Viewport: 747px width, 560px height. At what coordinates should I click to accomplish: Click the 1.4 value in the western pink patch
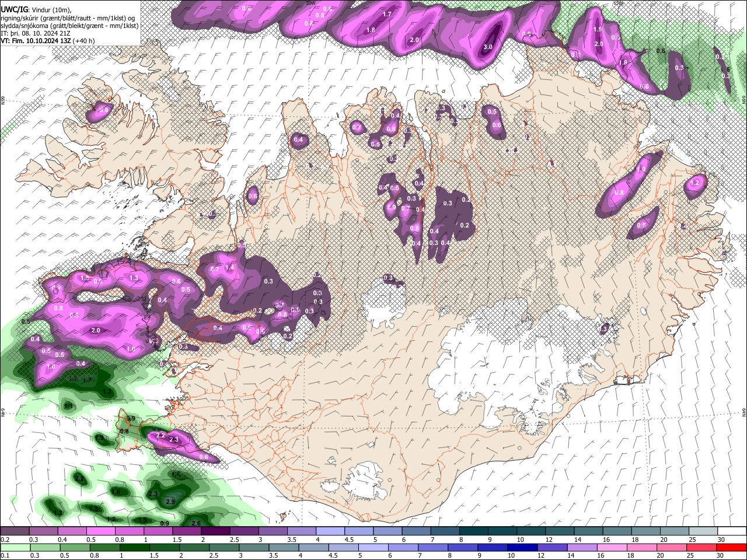229,267
